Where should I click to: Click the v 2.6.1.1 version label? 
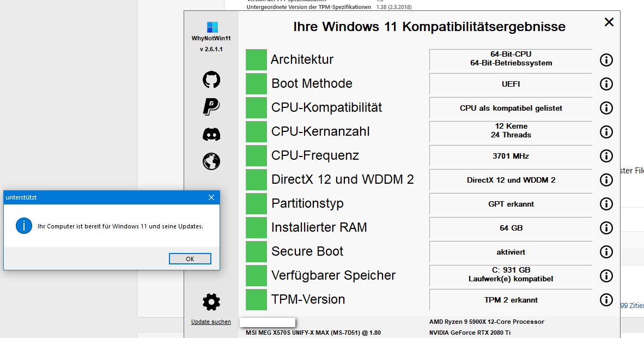point(211,49)
